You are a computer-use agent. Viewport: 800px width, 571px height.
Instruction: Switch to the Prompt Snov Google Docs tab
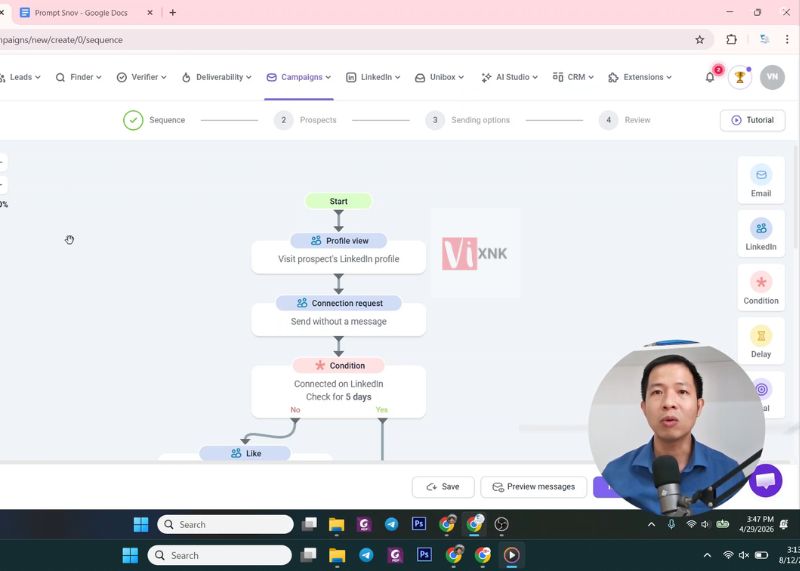pos(81,13)
